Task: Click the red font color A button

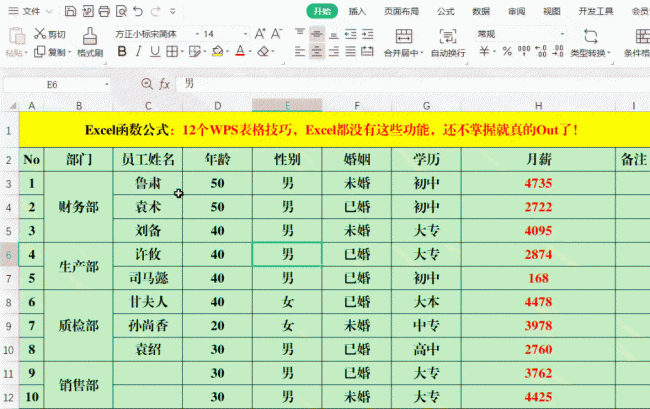Action: (240, 51)
